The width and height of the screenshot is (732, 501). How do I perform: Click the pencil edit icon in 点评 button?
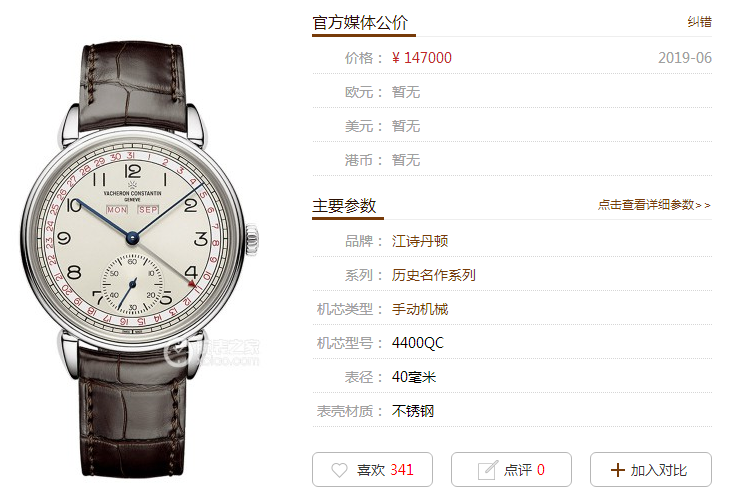point(487,470)
